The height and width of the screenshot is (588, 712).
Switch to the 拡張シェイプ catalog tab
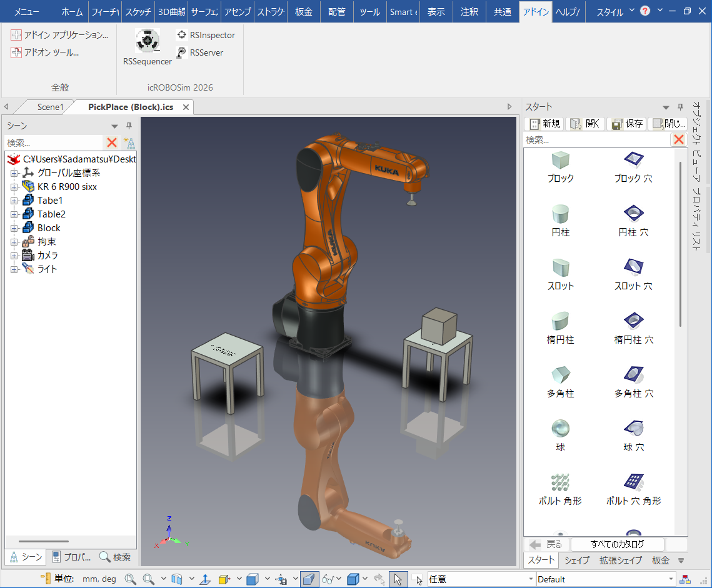(x=620, y=561)
